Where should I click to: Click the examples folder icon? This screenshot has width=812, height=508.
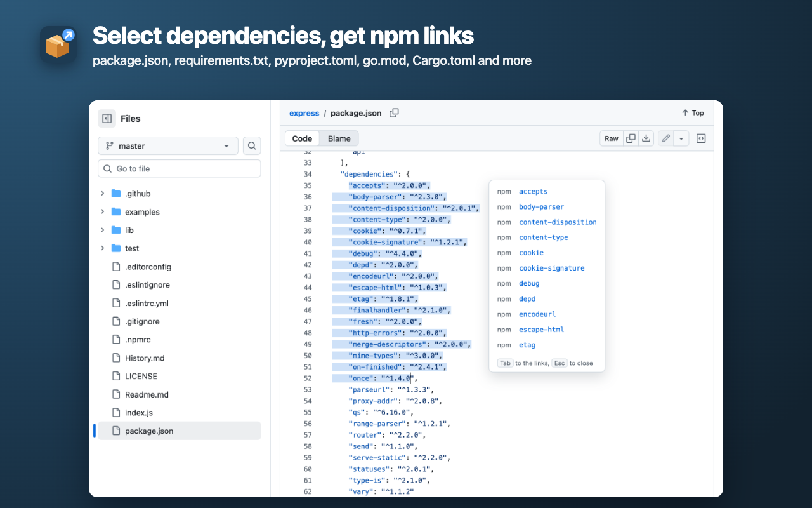point(116,212)
